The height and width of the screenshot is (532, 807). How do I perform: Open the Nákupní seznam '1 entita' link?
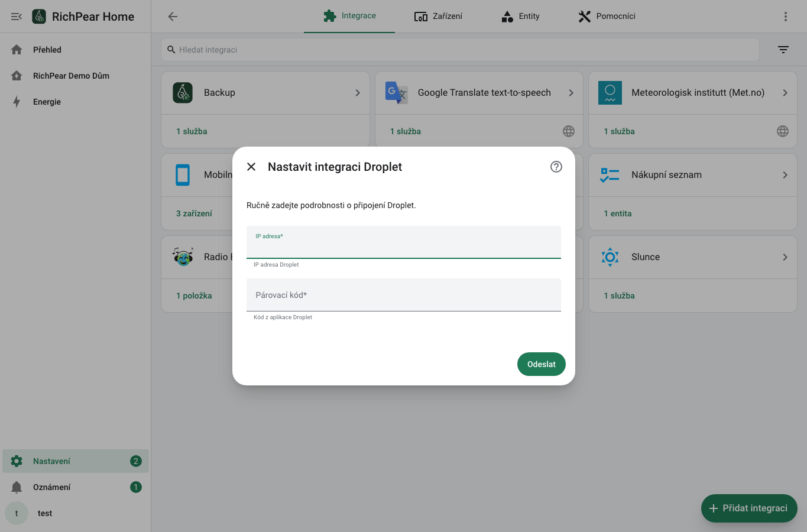[x=618, y=213]
